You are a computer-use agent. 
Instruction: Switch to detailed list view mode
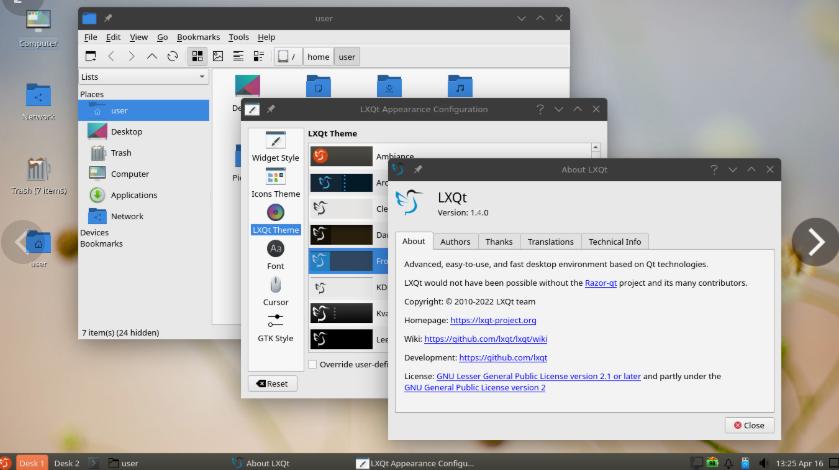[x=259, y=56]
